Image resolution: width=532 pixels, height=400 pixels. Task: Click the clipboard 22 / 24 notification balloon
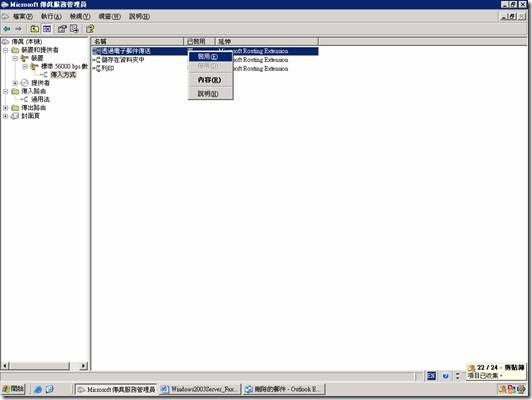point(496,372)
